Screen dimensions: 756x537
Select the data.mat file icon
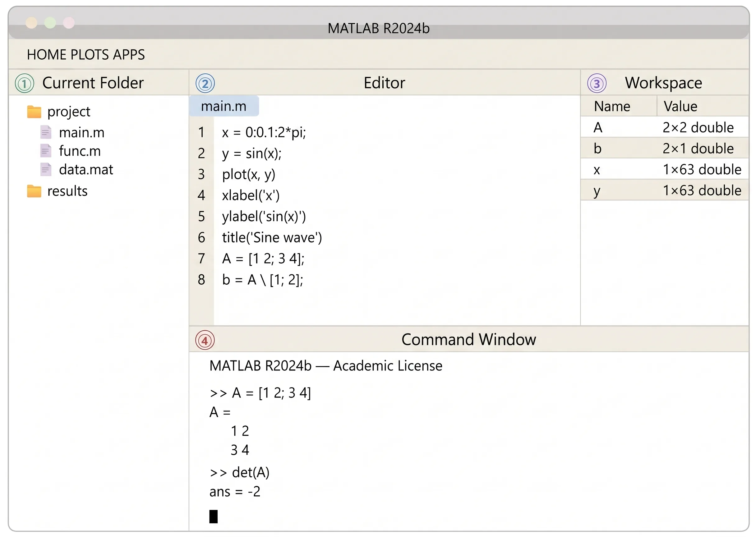[46, 169]
